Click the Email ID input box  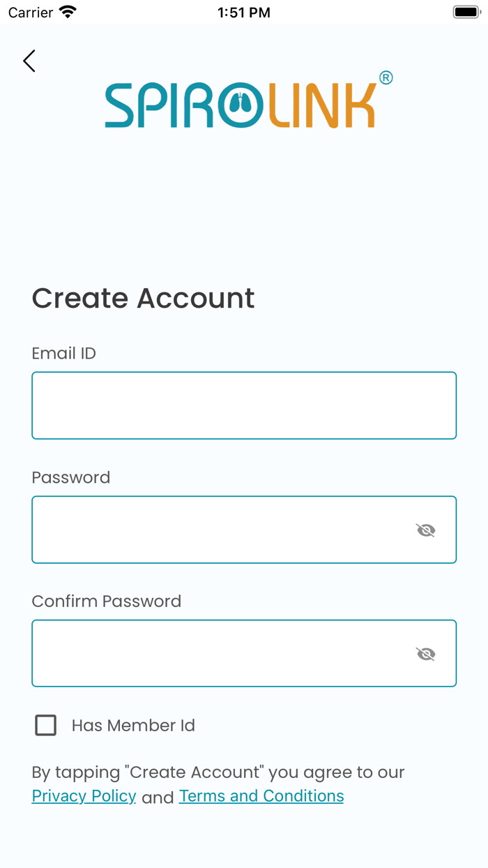coord(244,405)
